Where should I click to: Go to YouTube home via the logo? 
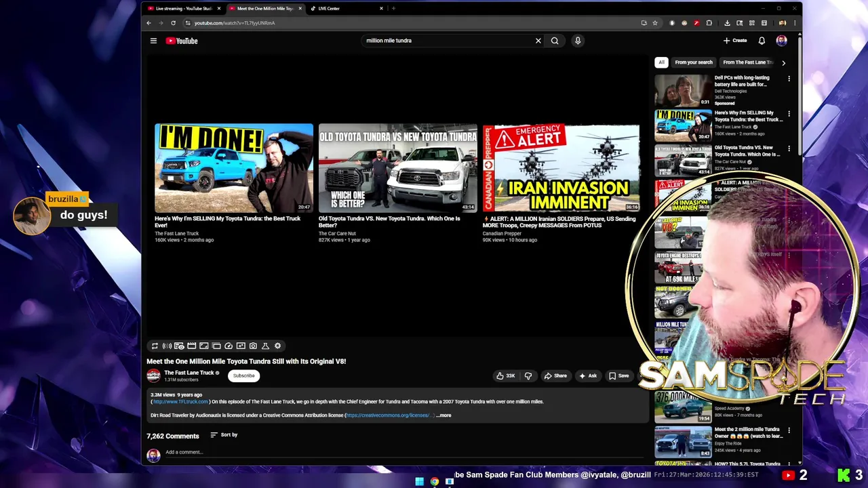(182, 41)
